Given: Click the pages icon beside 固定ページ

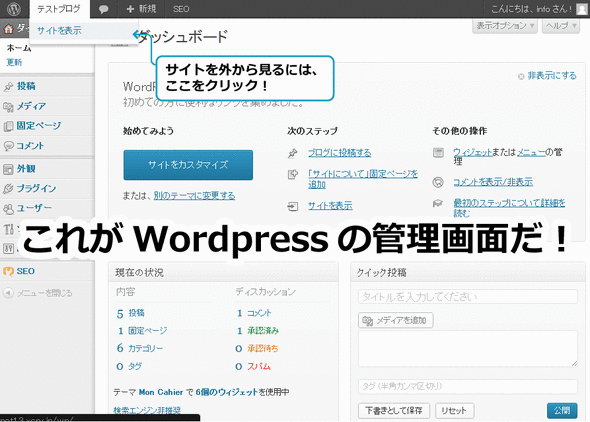Looking at the screenshot, I should point(8,126).
